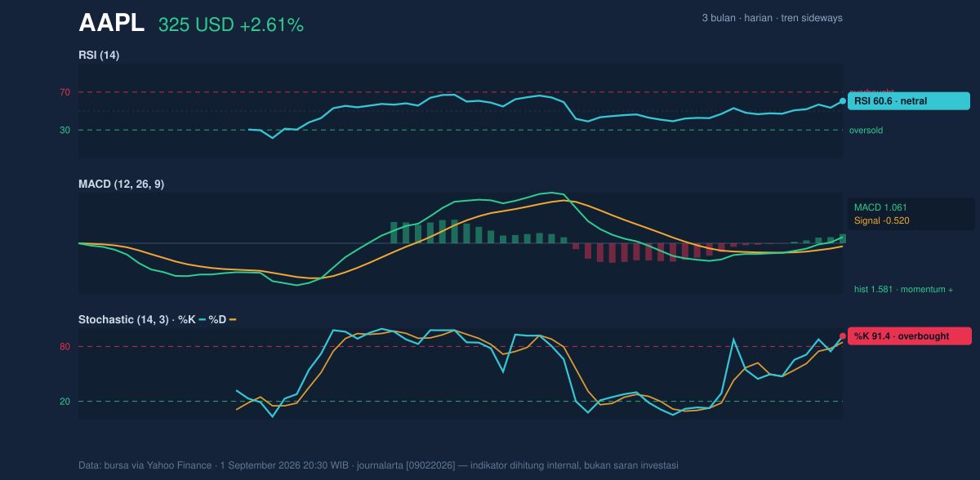This screenshot has width=980, height=480.
Task: Click the AAPL ticker title
Action: coord(111,24)
